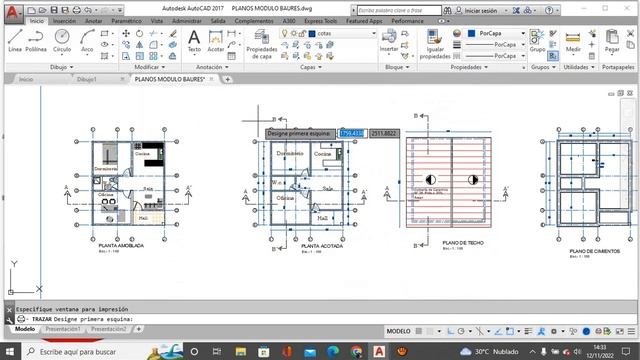Toggle object snap in status bar

(x=510, y=331)
